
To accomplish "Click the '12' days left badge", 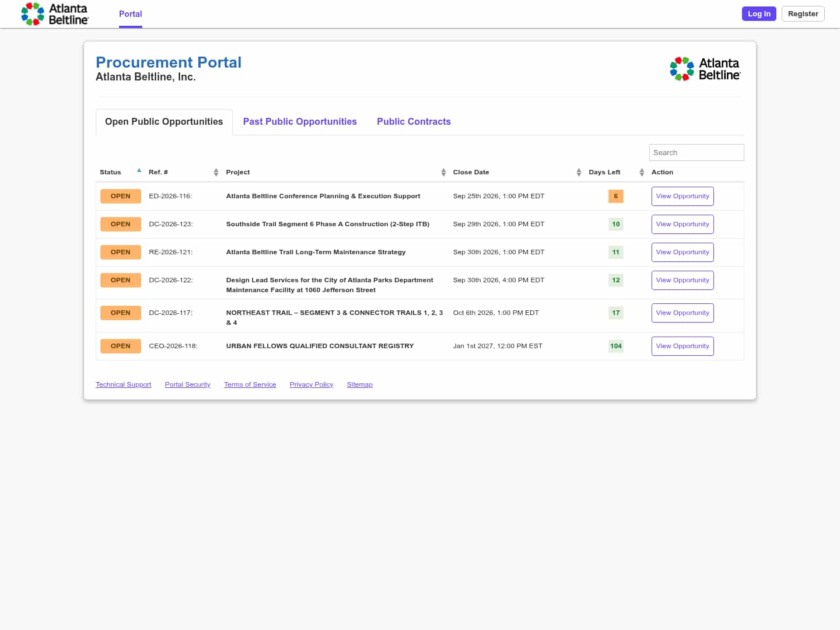I will click(x=616, y=281).
